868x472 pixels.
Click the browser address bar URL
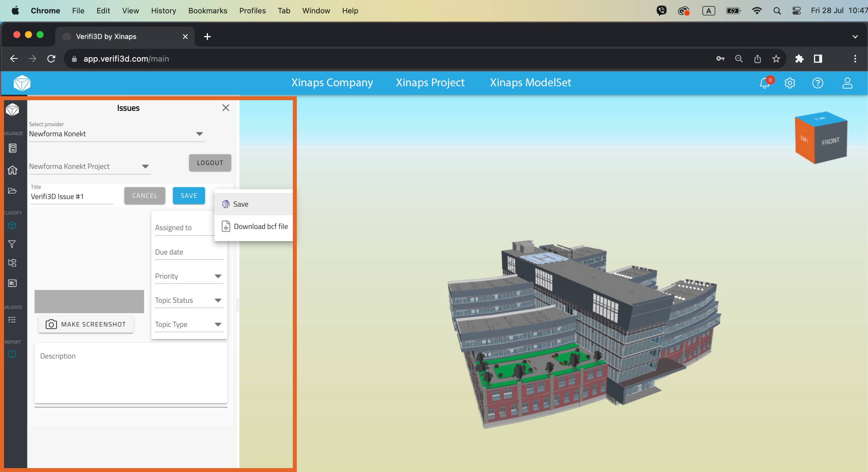coord(126,59)
